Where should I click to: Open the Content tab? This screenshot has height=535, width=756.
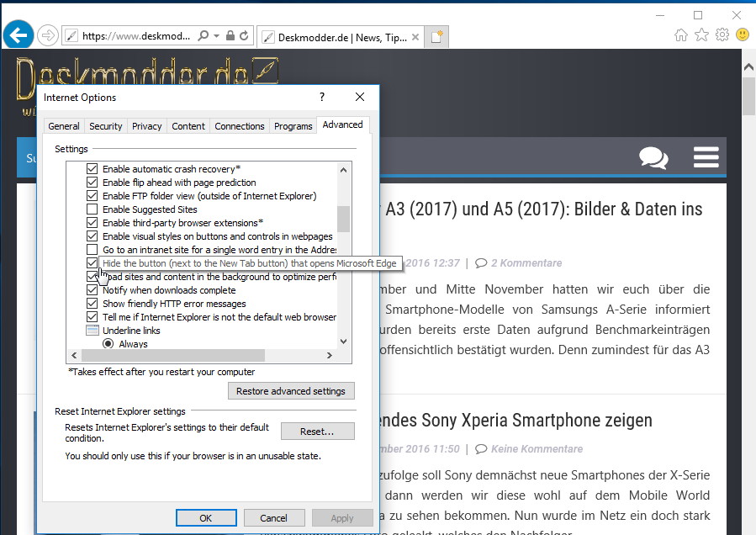pyautogui.click(x=188, y=126)
